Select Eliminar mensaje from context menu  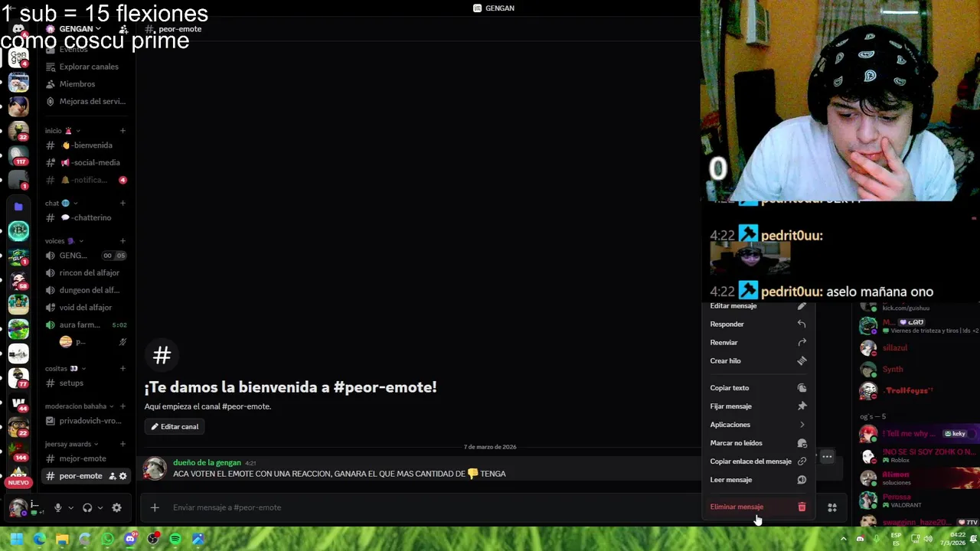point(759,507)
